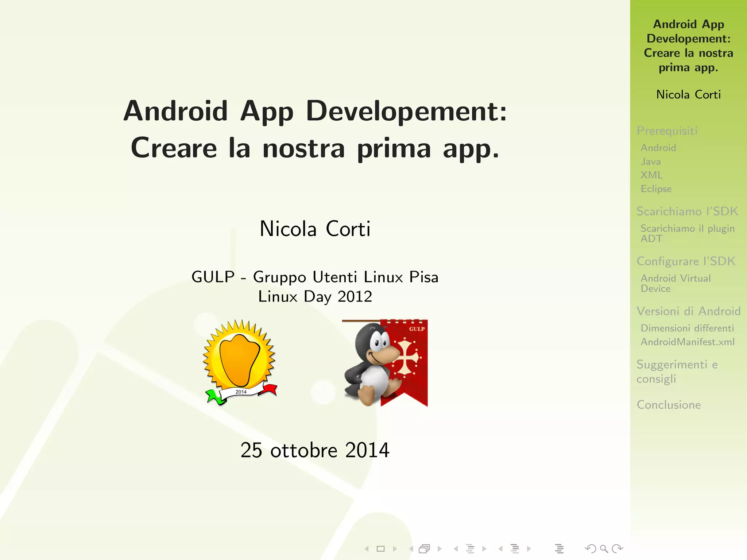Click the section navigation lines icon
Image resolution: width=747 pixels, height=560 pixels.
point(515,549)
